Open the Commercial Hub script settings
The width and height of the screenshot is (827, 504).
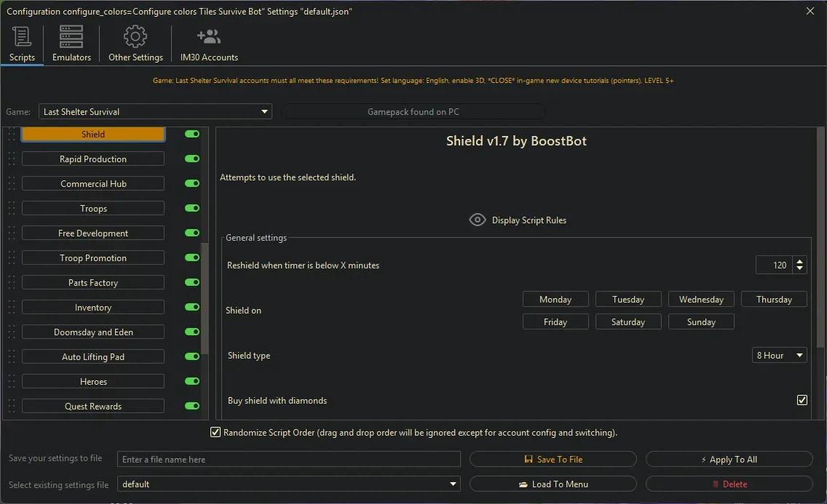[93, 184]
